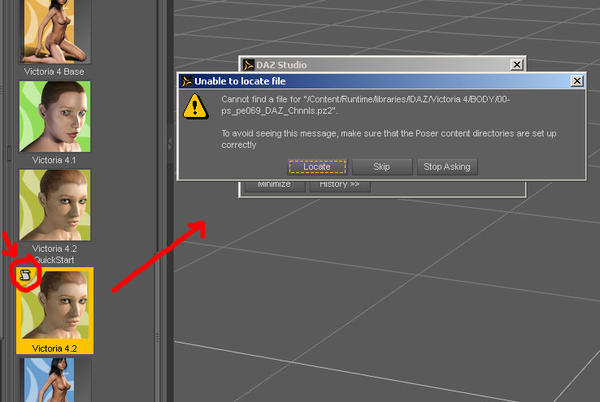
Task: Select the Victoria 4.1 thumbnail
Action: [55, 116]
